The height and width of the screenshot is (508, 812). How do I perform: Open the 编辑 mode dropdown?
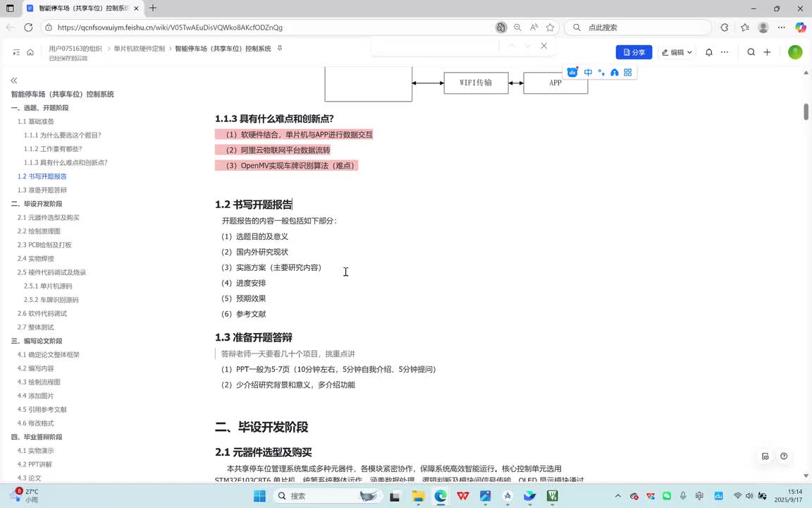pyautogui.click(x=677, y=52)
